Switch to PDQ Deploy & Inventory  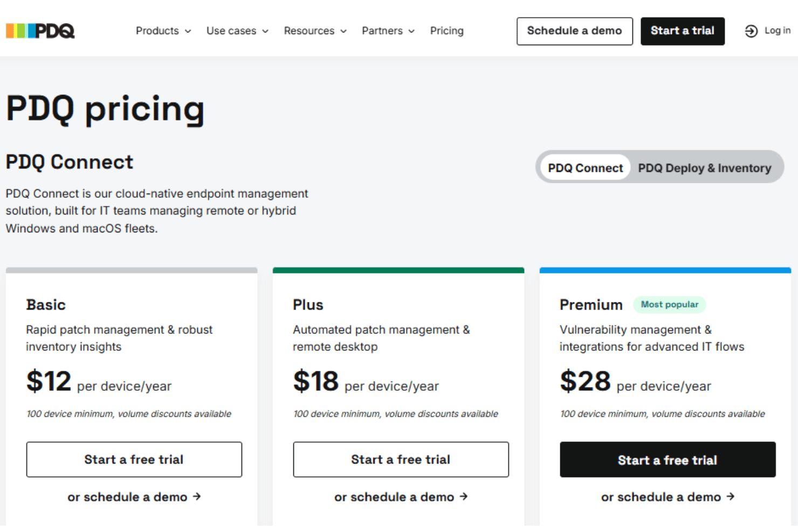705,168
